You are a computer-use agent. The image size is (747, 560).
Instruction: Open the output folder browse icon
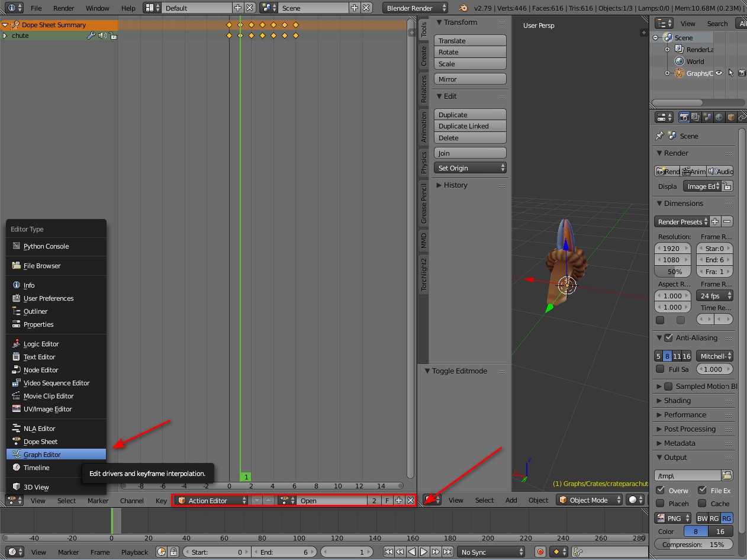[x=727, y=475]
